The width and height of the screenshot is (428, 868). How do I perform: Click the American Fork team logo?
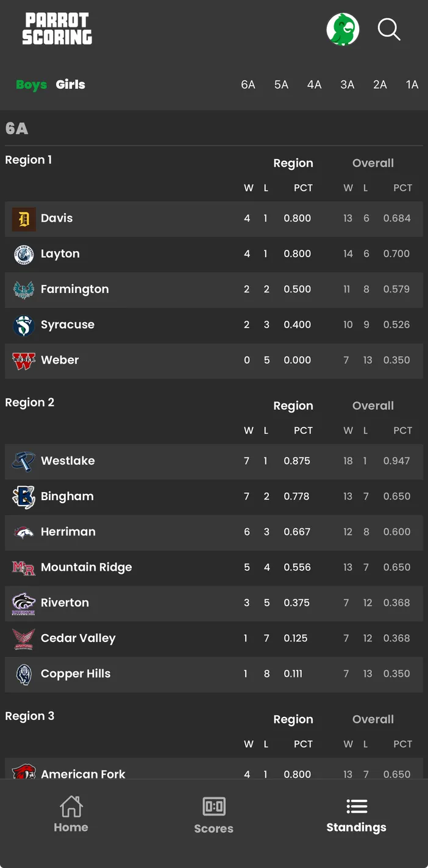click(23, 774)
